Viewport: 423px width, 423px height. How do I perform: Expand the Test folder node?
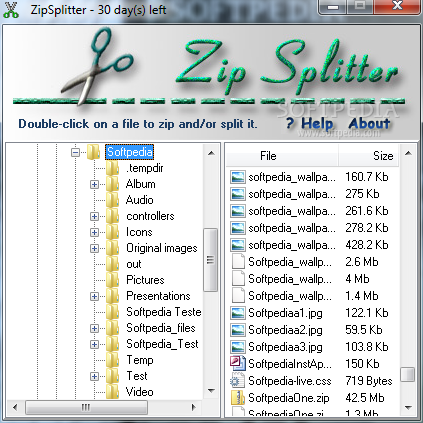(94, 376)
